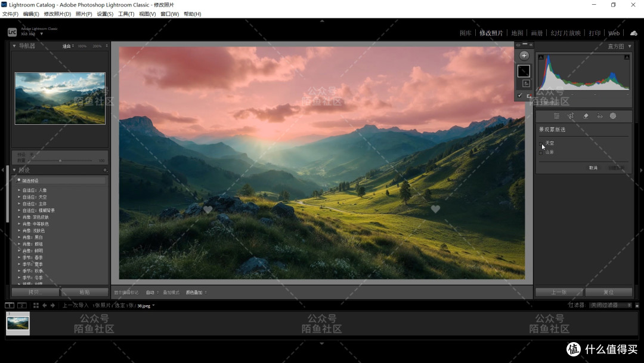Select the 38.jpeg thumbnail in the filmstrip

[x=18, y=324]
